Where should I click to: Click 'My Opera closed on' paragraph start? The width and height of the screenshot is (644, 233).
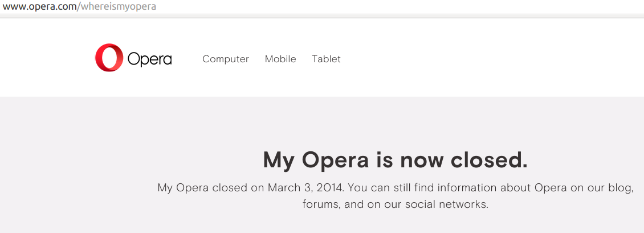[211, 188]
